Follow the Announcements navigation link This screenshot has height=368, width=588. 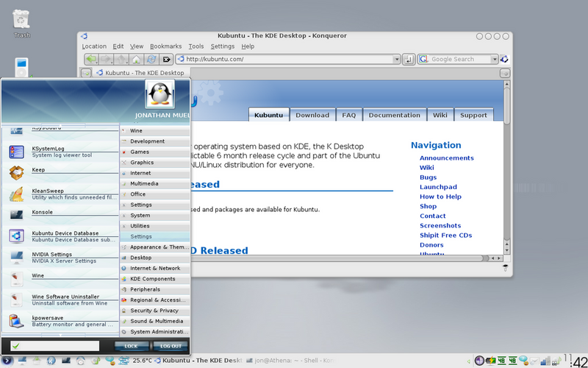[447, 158]
